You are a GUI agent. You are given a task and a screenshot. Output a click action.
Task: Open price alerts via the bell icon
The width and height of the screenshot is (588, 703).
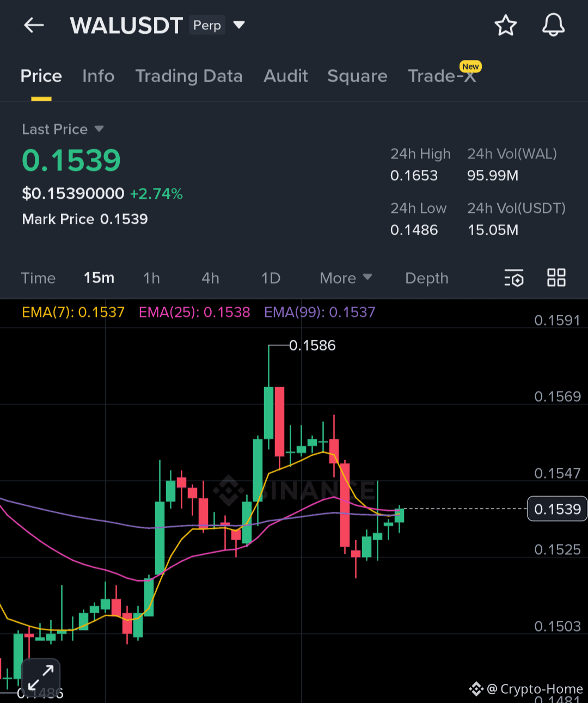point(553,25)
